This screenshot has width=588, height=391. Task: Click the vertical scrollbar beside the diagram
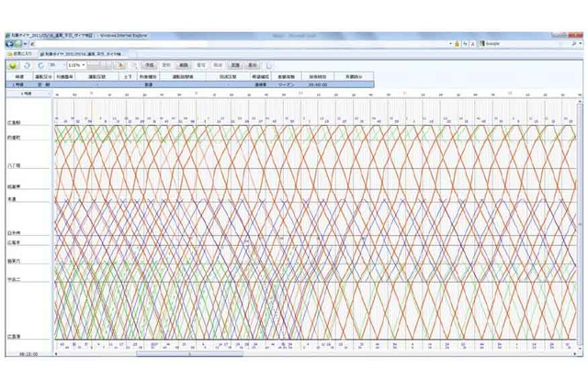pyautogui.click(x=580, y=225)
